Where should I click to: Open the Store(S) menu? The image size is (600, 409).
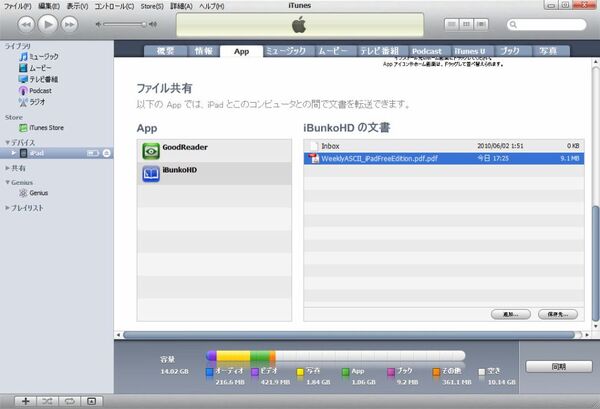152,6
